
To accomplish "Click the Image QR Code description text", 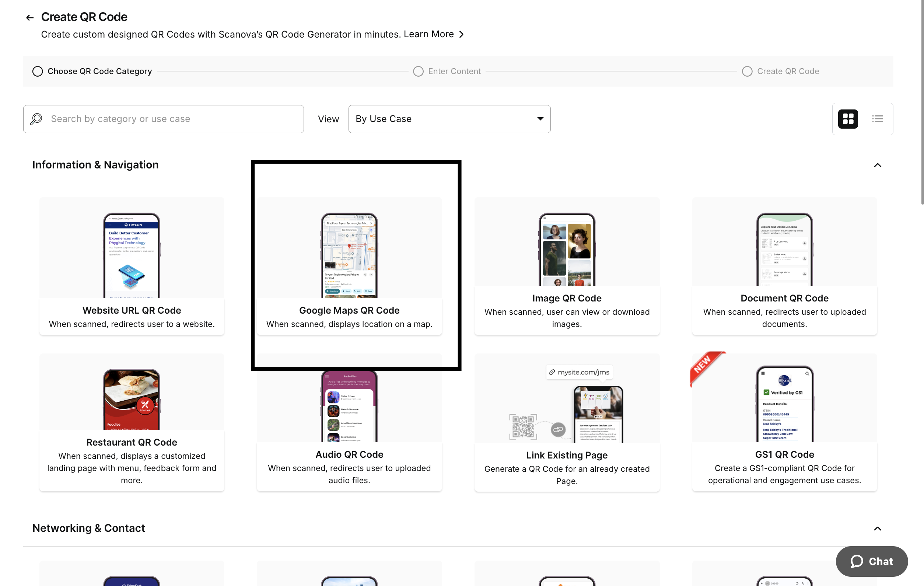I will click(567, 318).
